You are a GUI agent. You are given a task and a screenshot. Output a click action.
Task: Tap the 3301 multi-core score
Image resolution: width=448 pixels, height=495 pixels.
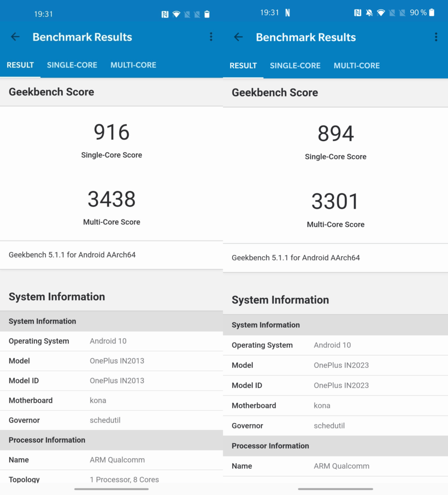335,202
